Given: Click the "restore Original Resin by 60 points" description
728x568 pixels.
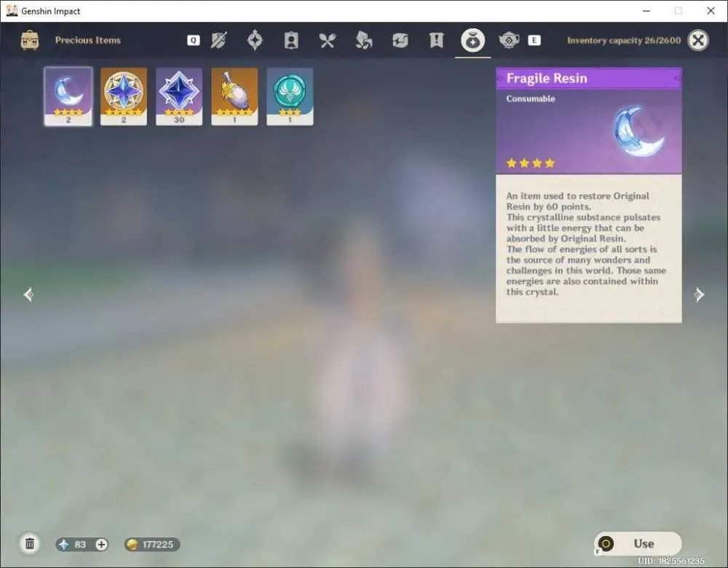Looking at the screenshot, I should click(577, 201).
